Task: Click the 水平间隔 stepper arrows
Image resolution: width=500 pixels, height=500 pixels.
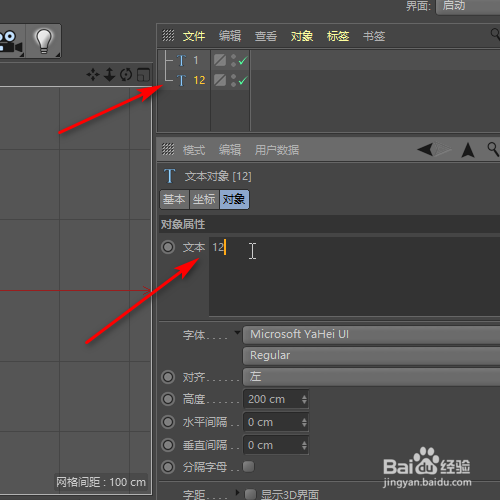Action: tap(304, 422)
